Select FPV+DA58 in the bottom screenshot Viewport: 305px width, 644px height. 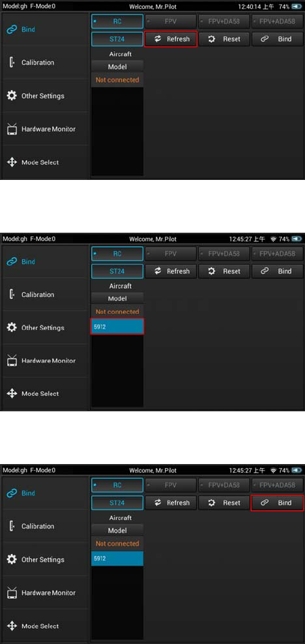[x=224, y=485]
